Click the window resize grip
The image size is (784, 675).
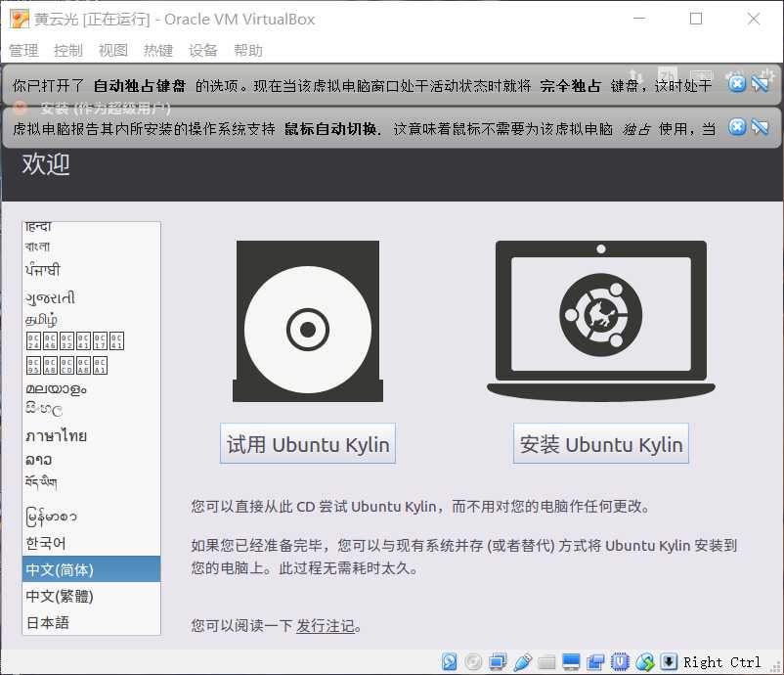tap(776, 667)
